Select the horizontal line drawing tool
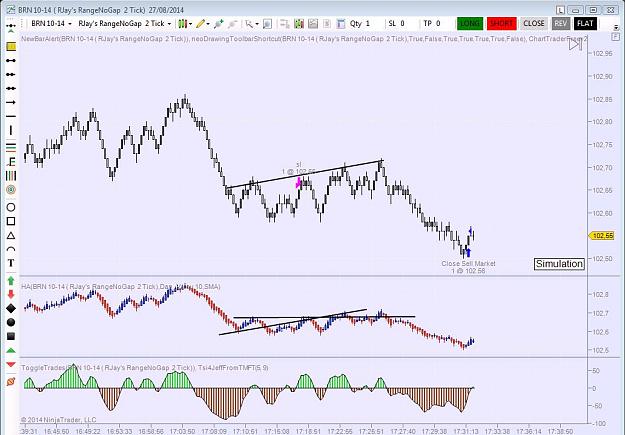 (11, 116)
